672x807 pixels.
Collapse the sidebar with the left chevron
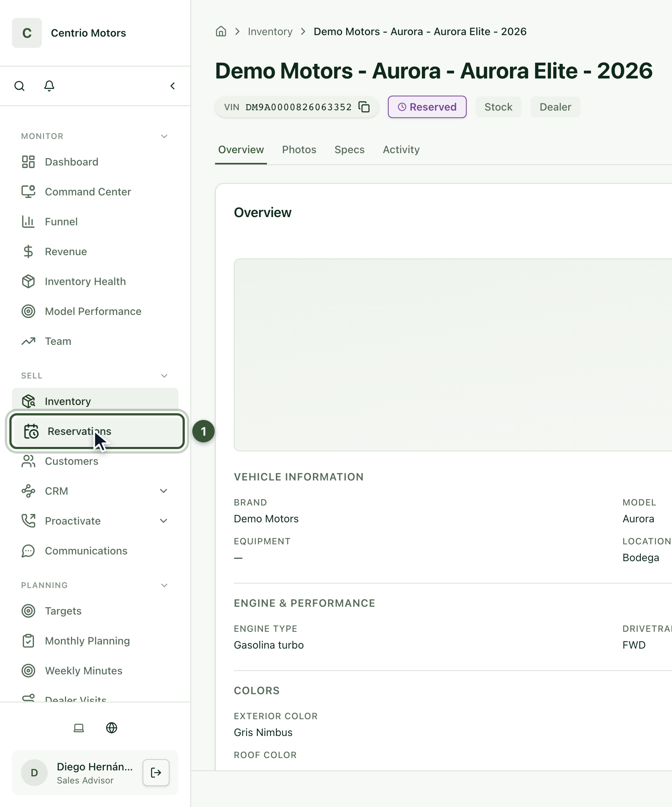click(x=173, y=86)
